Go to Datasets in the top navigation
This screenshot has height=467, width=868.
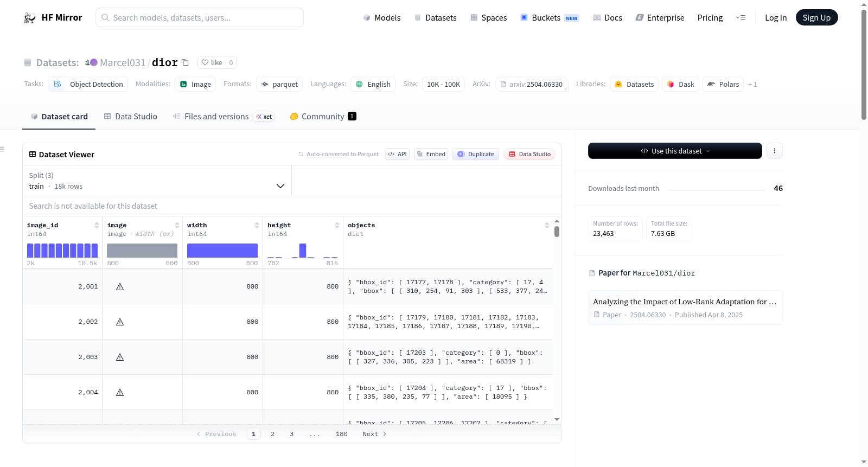pyautogui.click(x=436, y=18)
